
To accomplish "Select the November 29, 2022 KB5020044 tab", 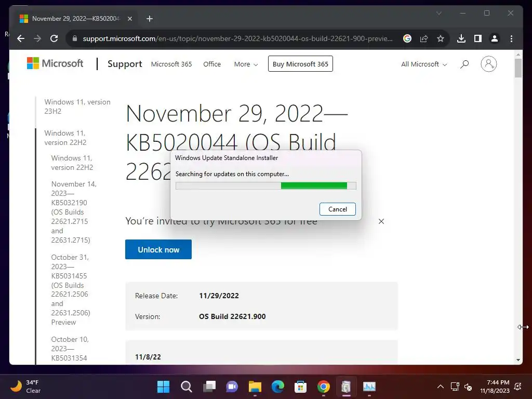I will [x=76, y=19].
